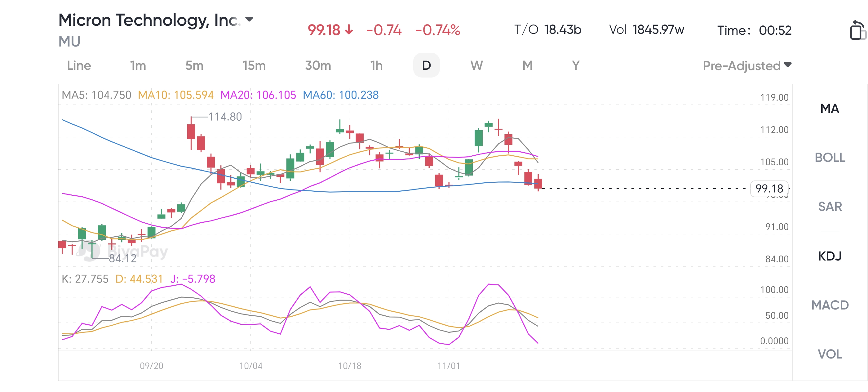Enable the MA indicator
This screenshot has width=868, height=392.
tap(830, 109)
